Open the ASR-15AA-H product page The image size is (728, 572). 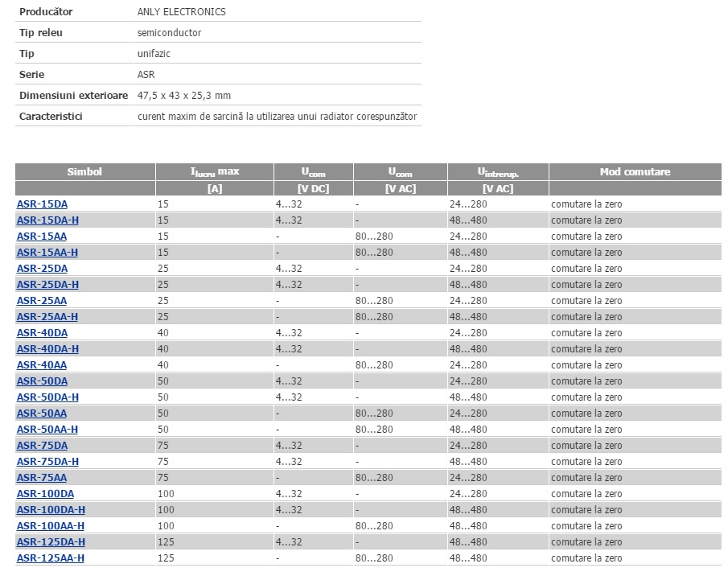[x=47, y=253]
